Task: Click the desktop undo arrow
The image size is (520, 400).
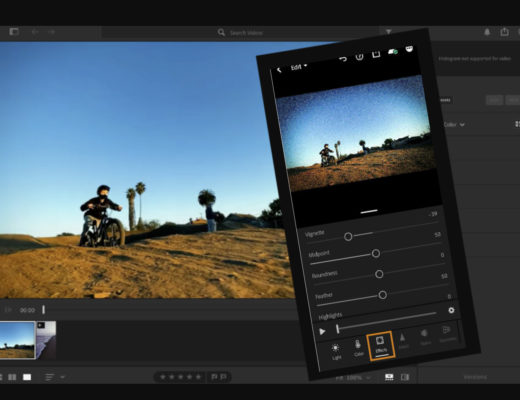Action: point(35,32)
